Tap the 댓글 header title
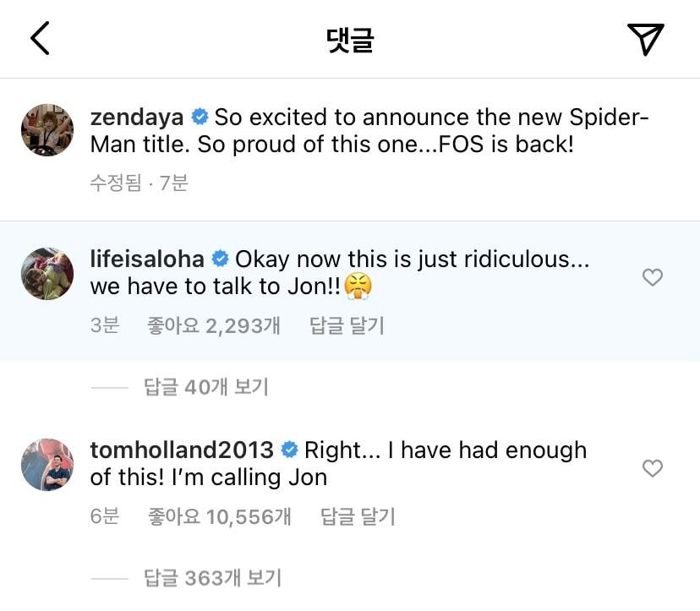700x611 pixels. (350, 39)
